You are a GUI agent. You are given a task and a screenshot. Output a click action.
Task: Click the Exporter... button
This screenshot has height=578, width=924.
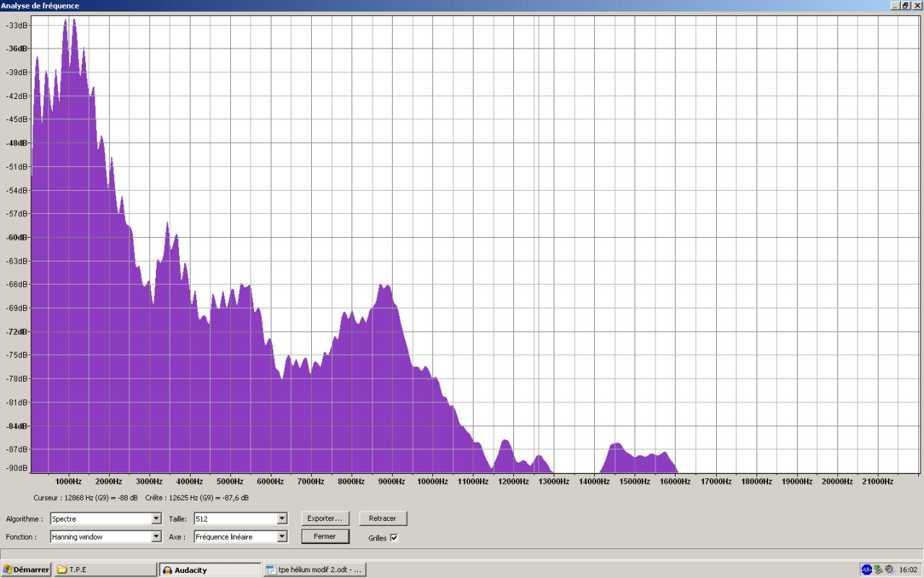pyautogui.click(x=325, y=519)
